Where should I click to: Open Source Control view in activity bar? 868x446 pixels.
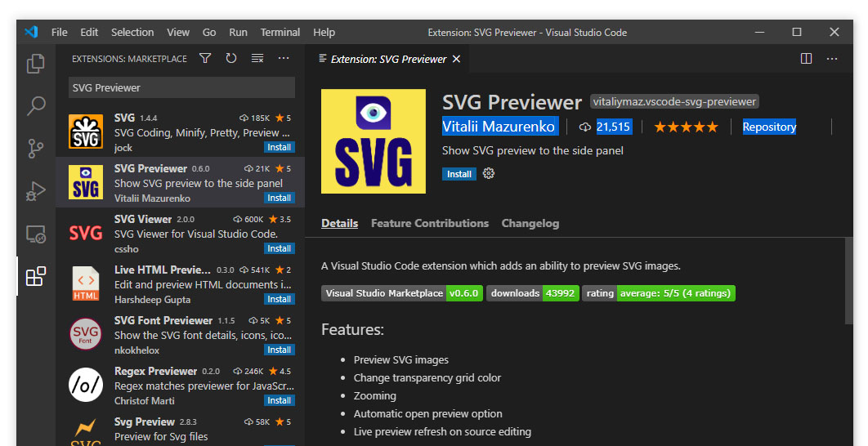pyautogui.click(x=36, y=149)
